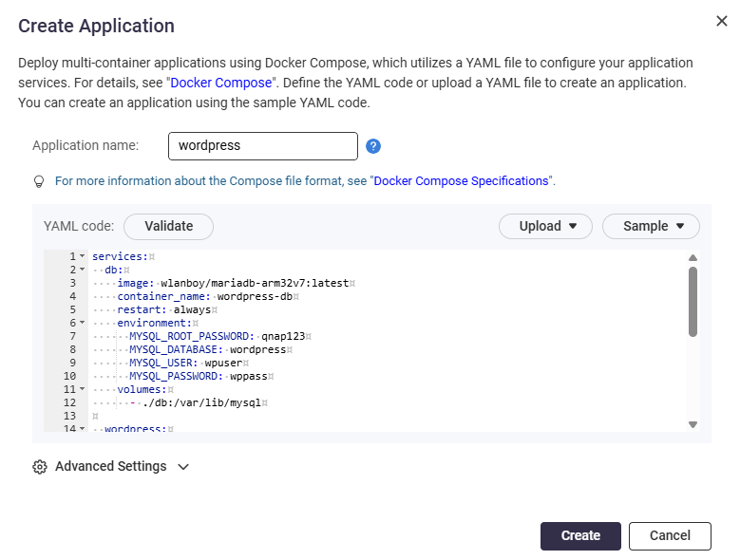Fold the volumes block at line 11
Viewport: 740px width, 560px height.
(x=82, y=389)
